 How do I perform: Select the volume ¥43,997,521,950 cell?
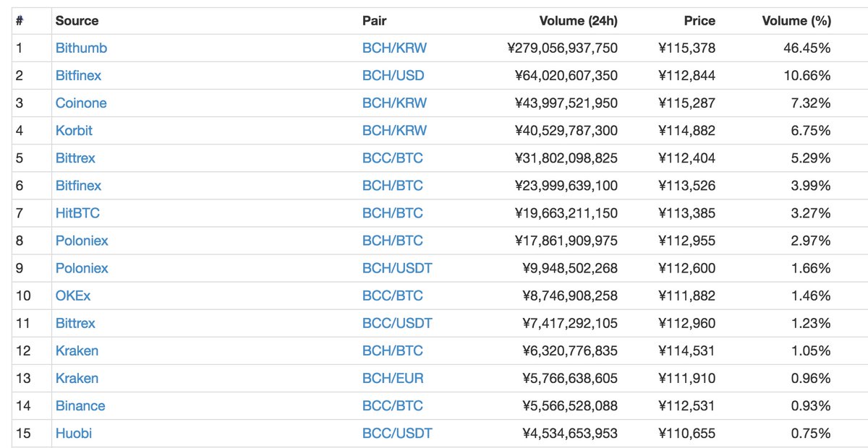(566, 103)
